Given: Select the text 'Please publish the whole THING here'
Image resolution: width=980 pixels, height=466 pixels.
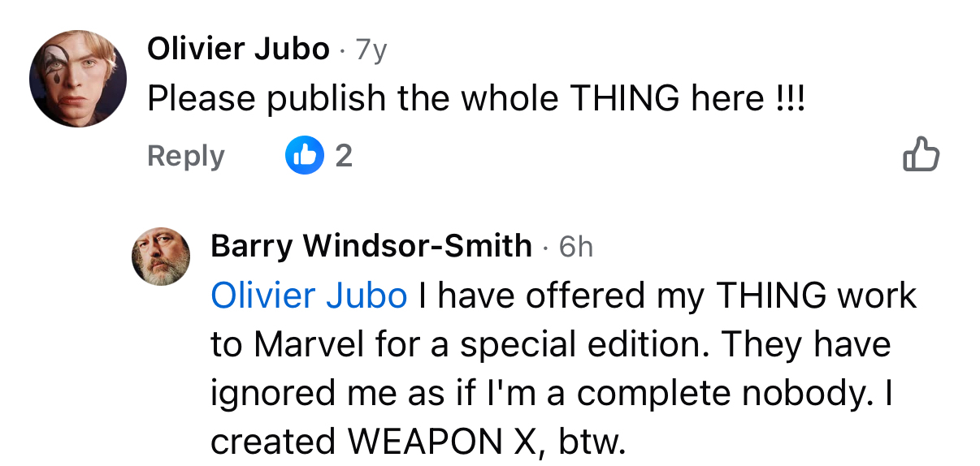Looking at the screenshot, I should [456, 100].
